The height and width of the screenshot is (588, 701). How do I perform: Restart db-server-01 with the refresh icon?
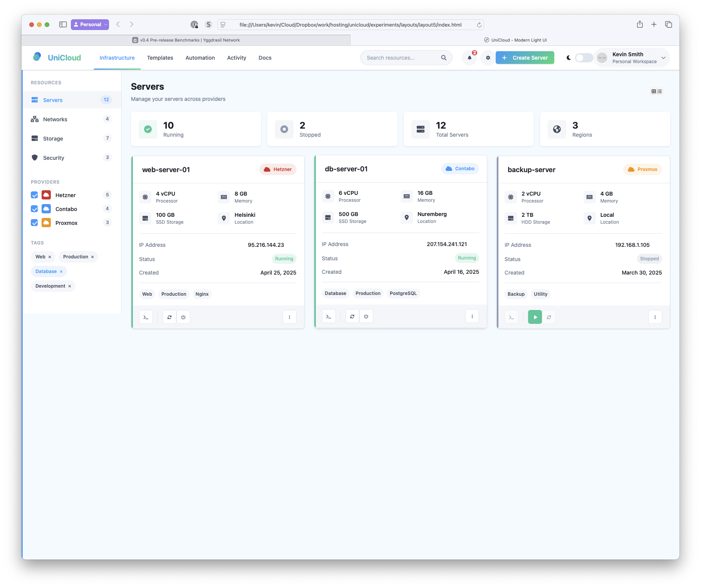tap(352, 317)
